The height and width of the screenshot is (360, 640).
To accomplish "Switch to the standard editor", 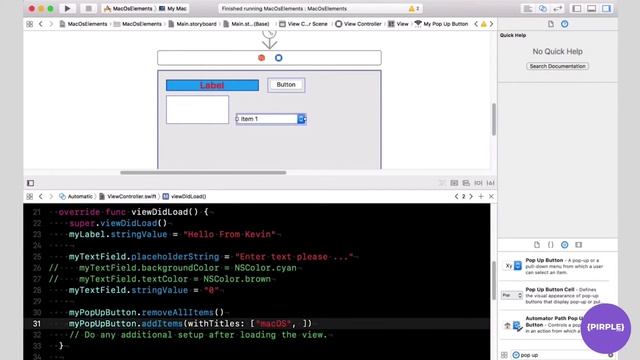I will tap(528, 9).
